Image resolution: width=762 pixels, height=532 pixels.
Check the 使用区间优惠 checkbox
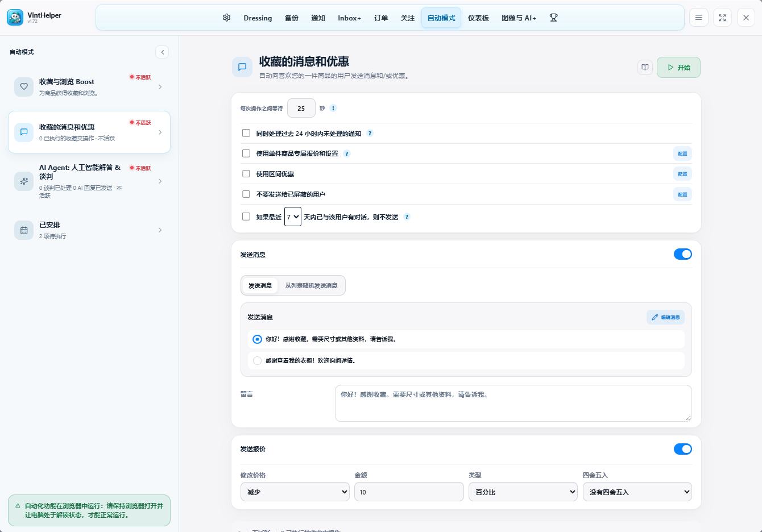pos(246,174)
